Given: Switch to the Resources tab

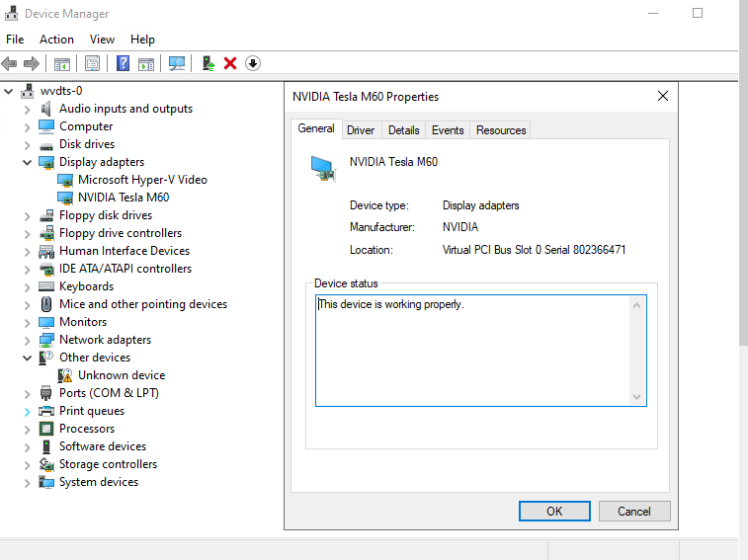Looking at the screenshot, I should click(x=501, y=130).
